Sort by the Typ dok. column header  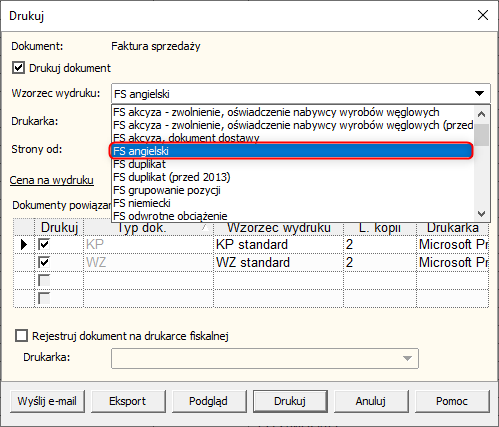pyautogui.click(x=148, y=228)
